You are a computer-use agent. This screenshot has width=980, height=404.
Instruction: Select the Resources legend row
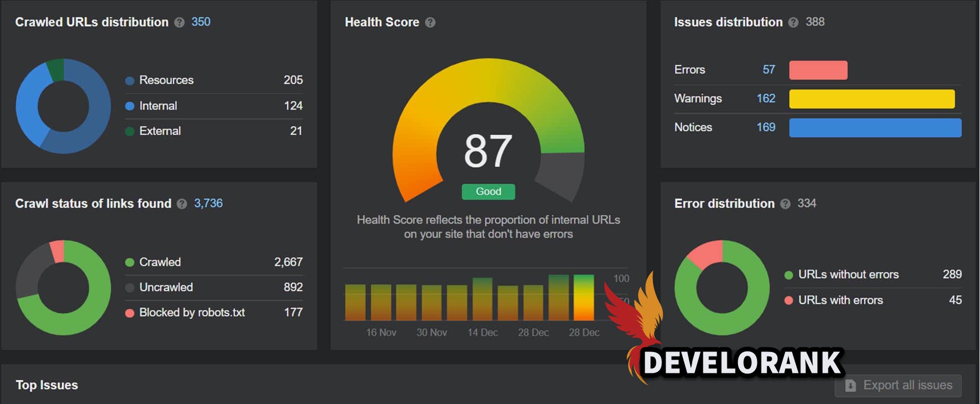[x=214, y=80]
